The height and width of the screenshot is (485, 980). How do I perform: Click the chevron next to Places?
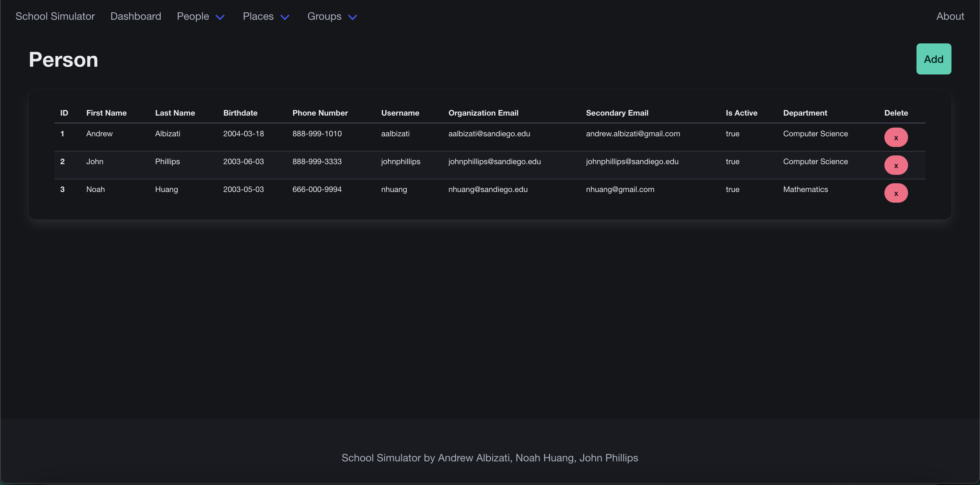click(285, 17)
